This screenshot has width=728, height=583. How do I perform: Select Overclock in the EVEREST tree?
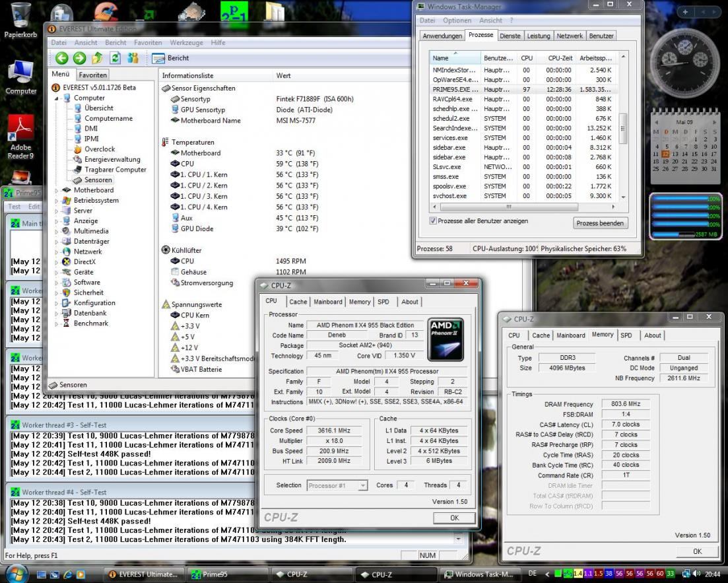point(100,149)
